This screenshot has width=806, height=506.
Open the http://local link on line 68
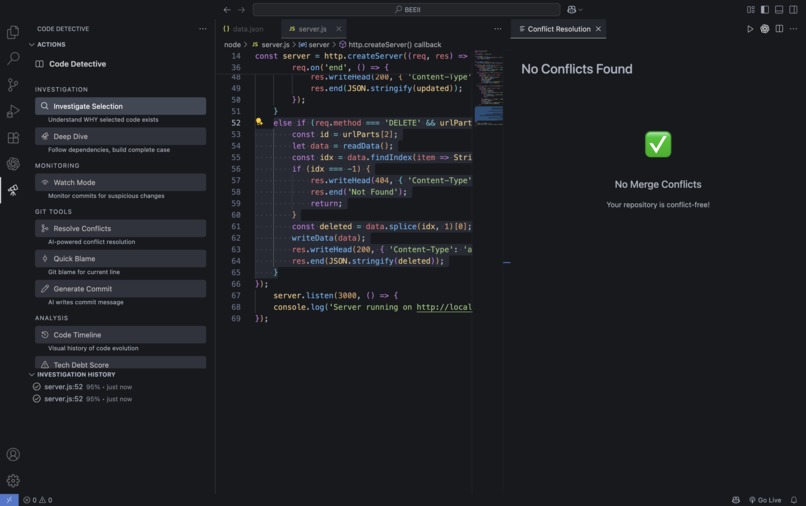[x=444, y=307]
